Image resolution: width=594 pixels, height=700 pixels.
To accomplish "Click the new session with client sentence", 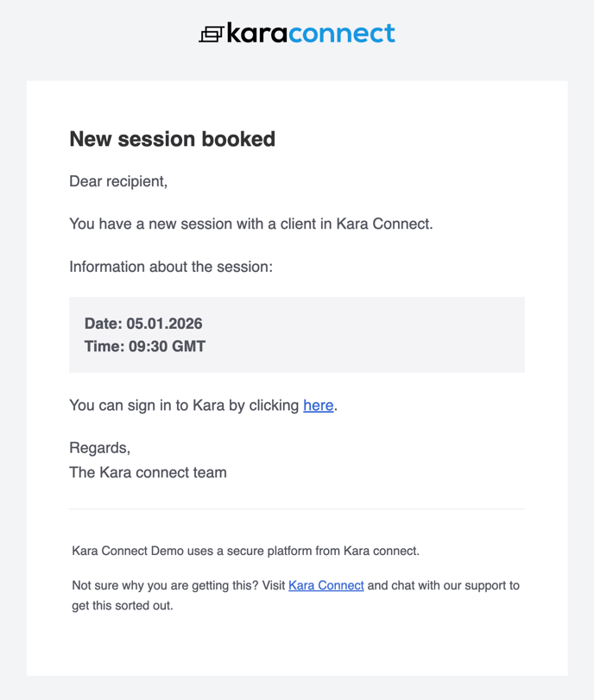I will coord(250,224).
